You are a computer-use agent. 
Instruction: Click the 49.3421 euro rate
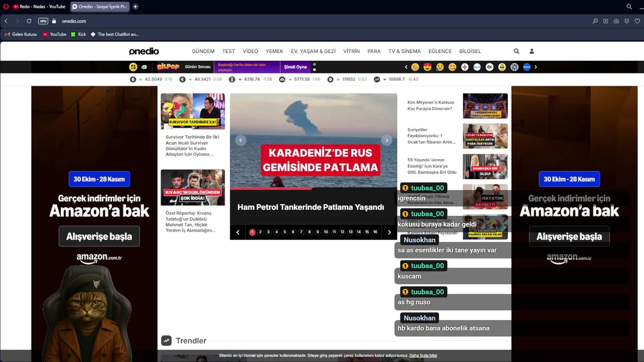coord(202,79)
